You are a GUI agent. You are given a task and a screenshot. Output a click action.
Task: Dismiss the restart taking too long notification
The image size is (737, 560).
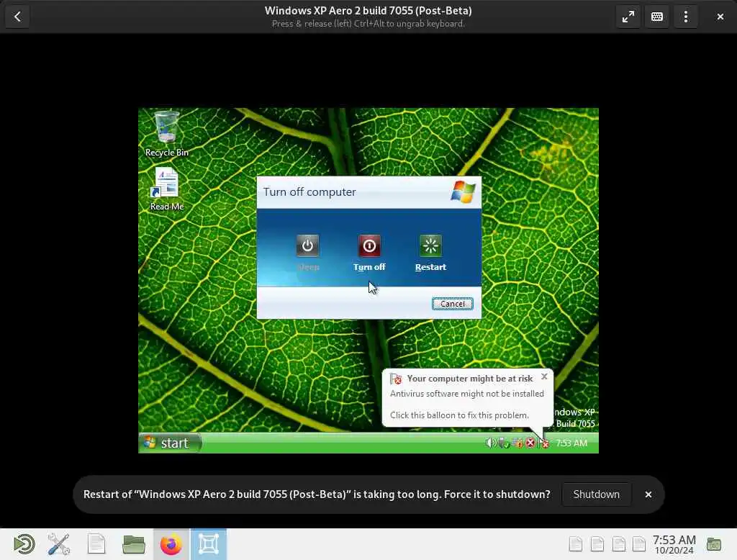648,494
